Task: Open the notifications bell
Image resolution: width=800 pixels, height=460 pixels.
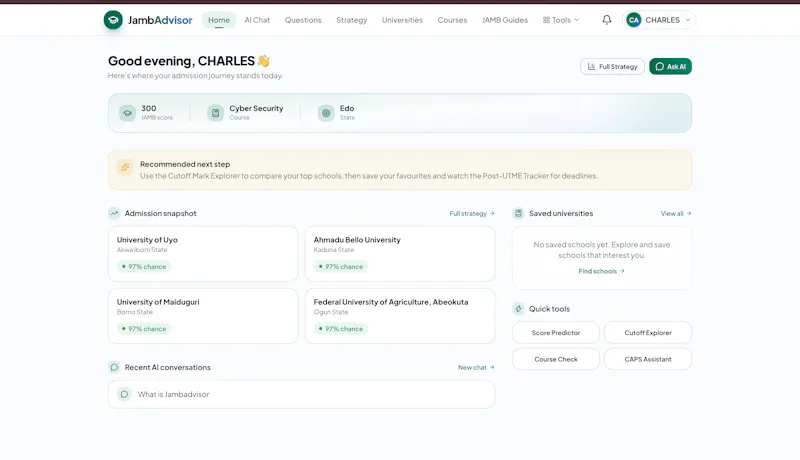Action: click(x=607, y=20)
